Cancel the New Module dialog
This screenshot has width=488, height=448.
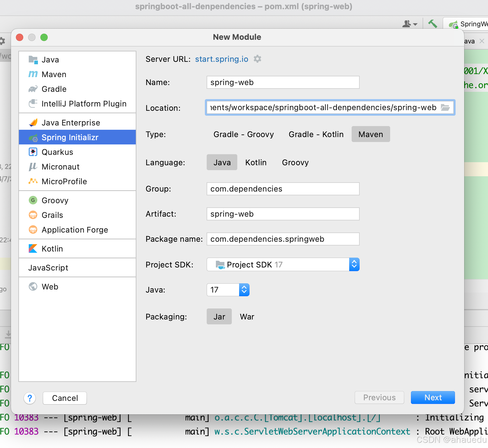coord(65,398)
